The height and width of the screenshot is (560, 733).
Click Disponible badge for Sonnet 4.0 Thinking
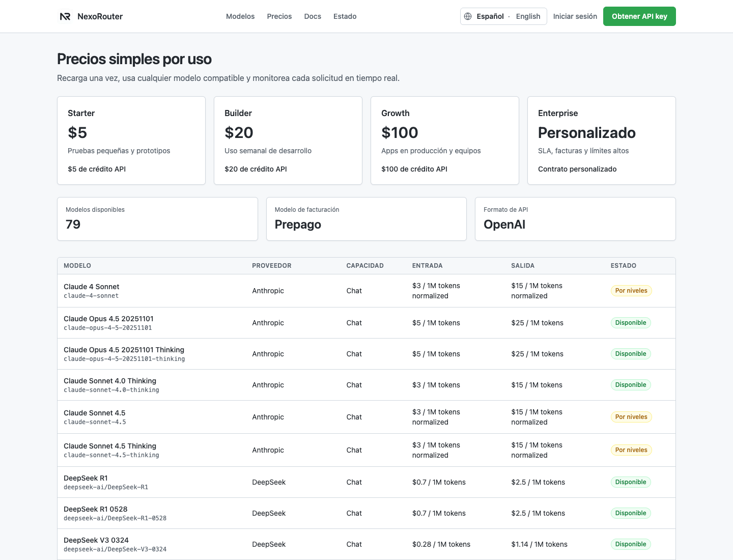pyautogui.click(x=631, y=385)
